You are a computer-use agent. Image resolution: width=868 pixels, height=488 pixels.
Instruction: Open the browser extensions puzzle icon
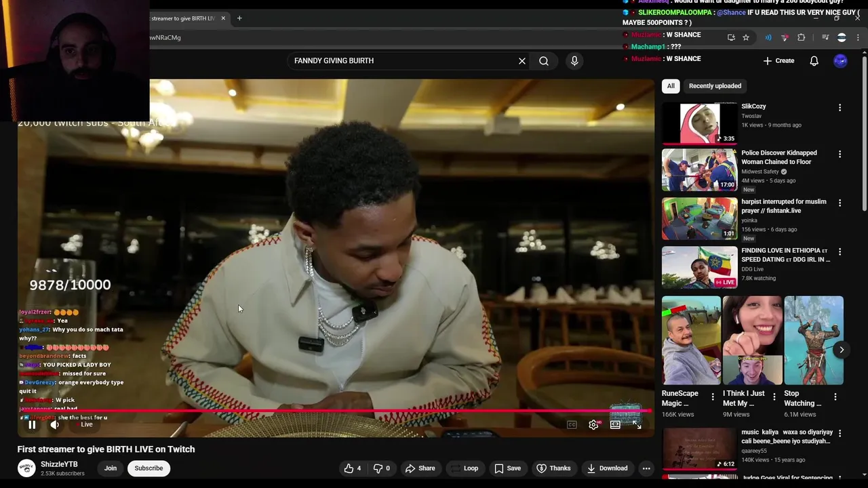(x=801, y=37)
